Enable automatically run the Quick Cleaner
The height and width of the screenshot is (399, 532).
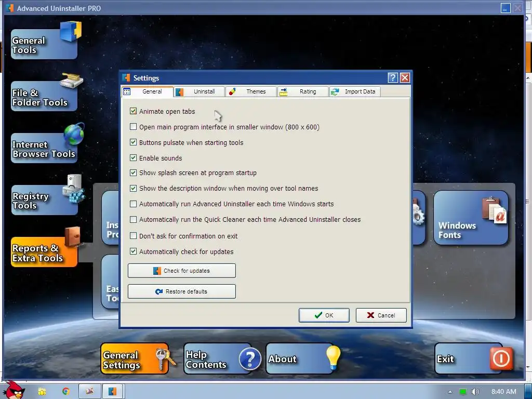point(134,220)
